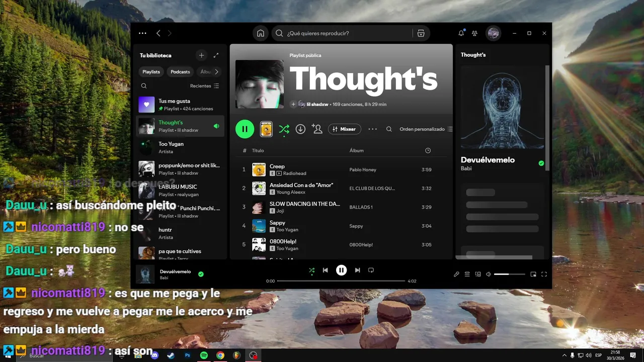
Task: Toggle playlist shuffle icon beside the cover
Action: pos(284,129)
